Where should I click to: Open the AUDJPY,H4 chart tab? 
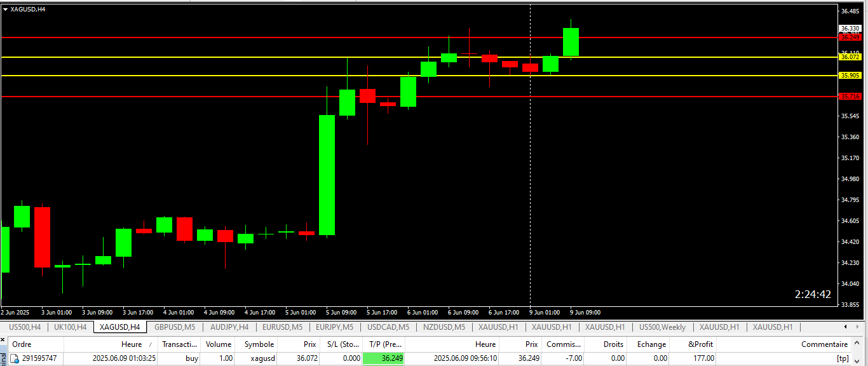coord(229,327)
